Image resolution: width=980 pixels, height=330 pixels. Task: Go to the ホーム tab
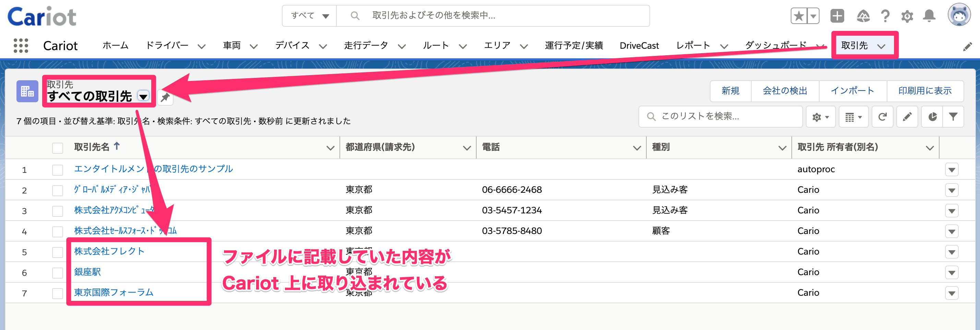point(115,46)
